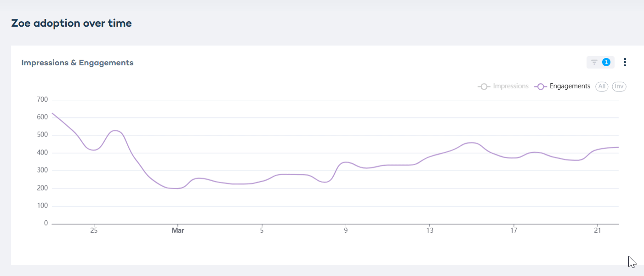This screenshot has height=276, width=644.
Task: Click the 21 date label on x-axis
Action: 598,230
